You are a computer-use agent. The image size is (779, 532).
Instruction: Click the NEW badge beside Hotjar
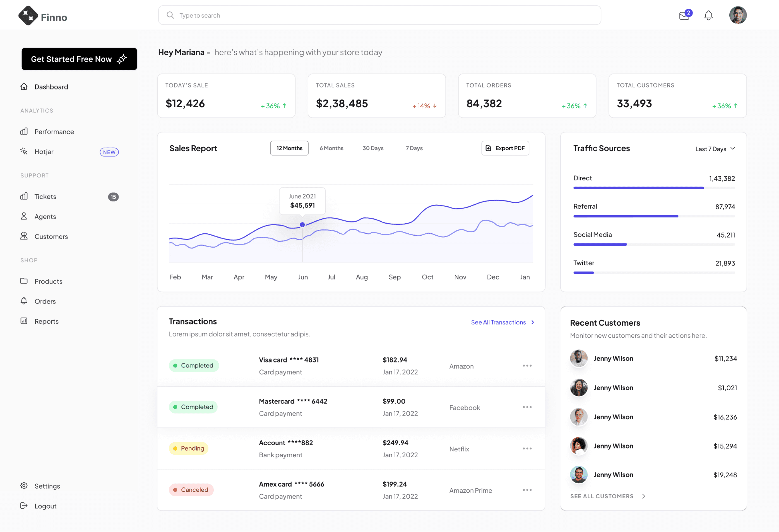[109, 152]
